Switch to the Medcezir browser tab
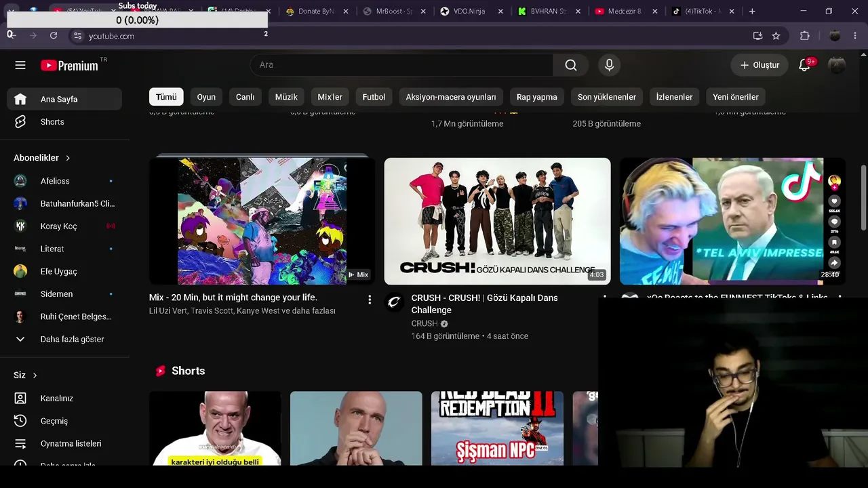 [626, 12]
